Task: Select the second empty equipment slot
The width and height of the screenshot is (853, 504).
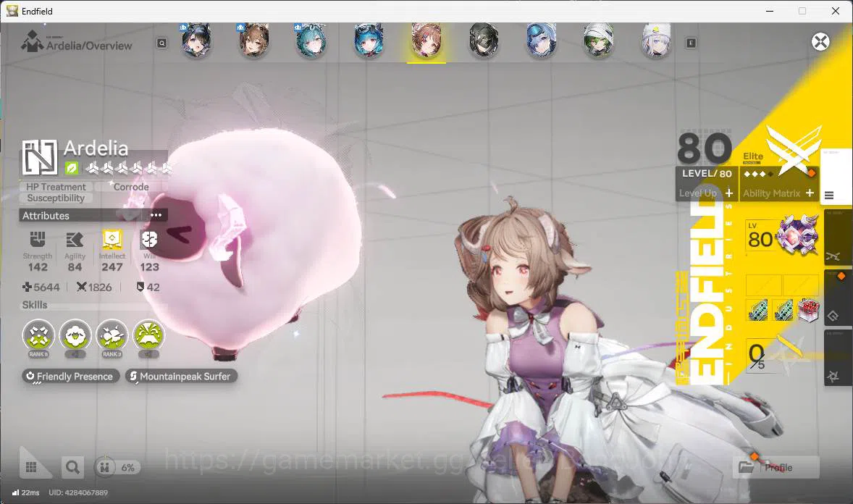Action: 800,285
